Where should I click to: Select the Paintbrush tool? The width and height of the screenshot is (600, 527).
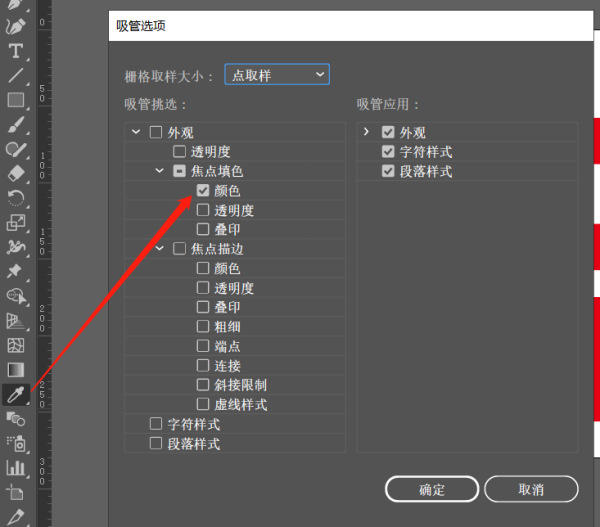click(16, 125)
